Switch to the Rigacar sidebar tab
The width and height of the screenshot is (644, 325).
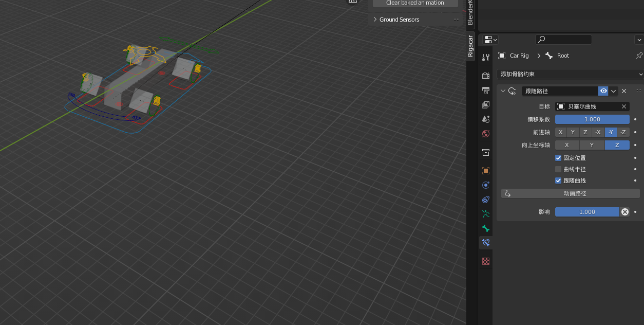[471, 46]
